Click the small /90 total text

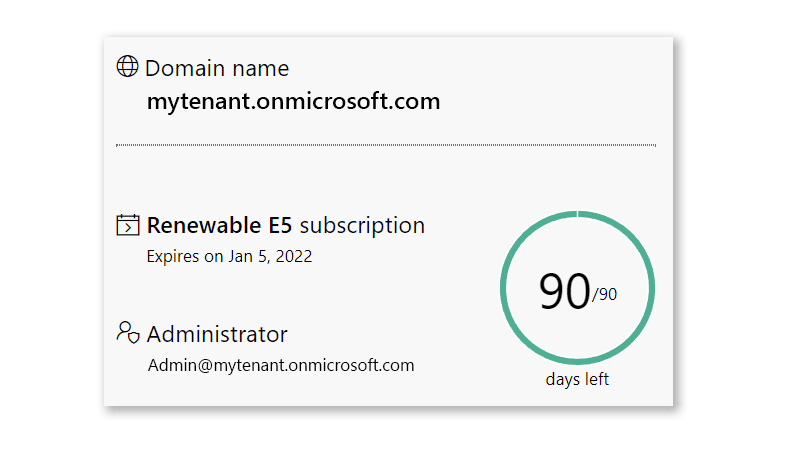[605, 295]
